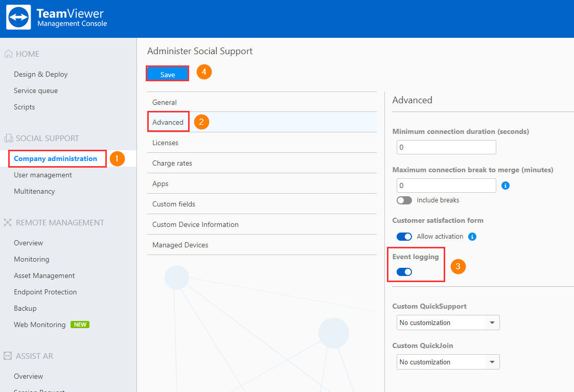Go to User management
This screenshot has width=574, height=392.
point(43,175)
